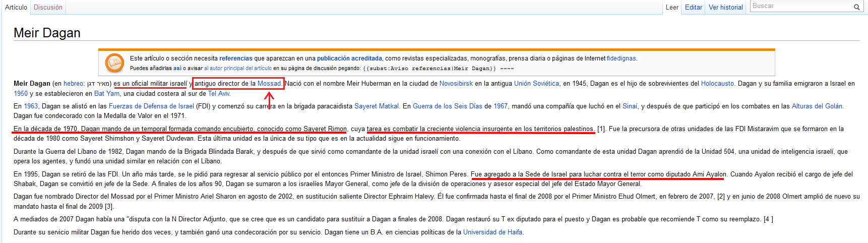Select the Artículo tab
This screenshot has height=243, width=868.
click(x=16, y=8)
